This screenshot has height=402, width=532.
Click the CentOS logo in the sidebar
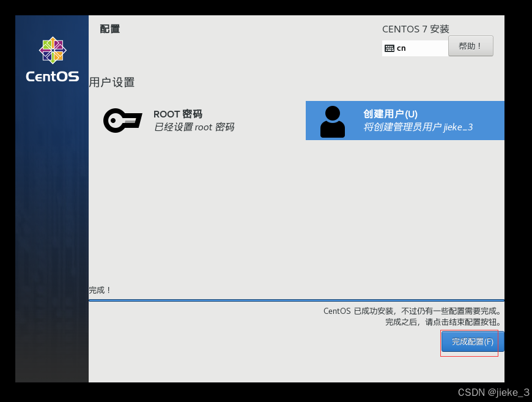click(53, 50)
